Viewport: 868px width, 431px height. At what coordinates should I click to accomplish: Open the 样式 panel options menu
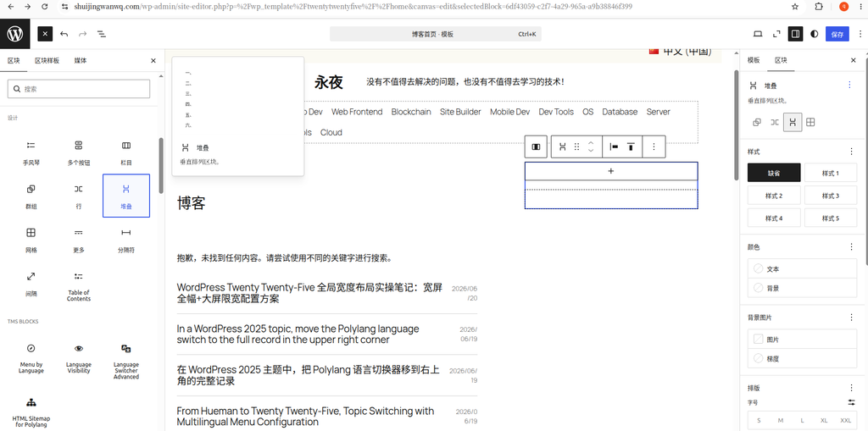pyautogui.click(x=851, y=151)
